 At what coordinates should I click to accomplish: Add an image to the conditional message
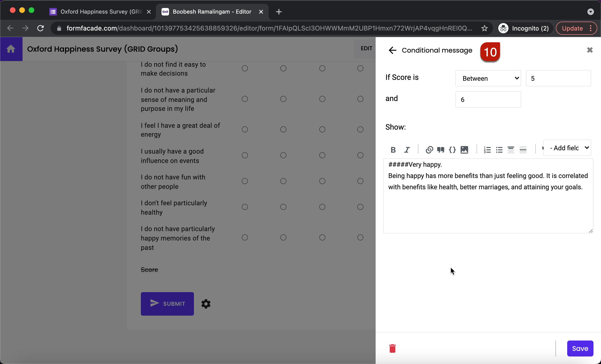464,150
